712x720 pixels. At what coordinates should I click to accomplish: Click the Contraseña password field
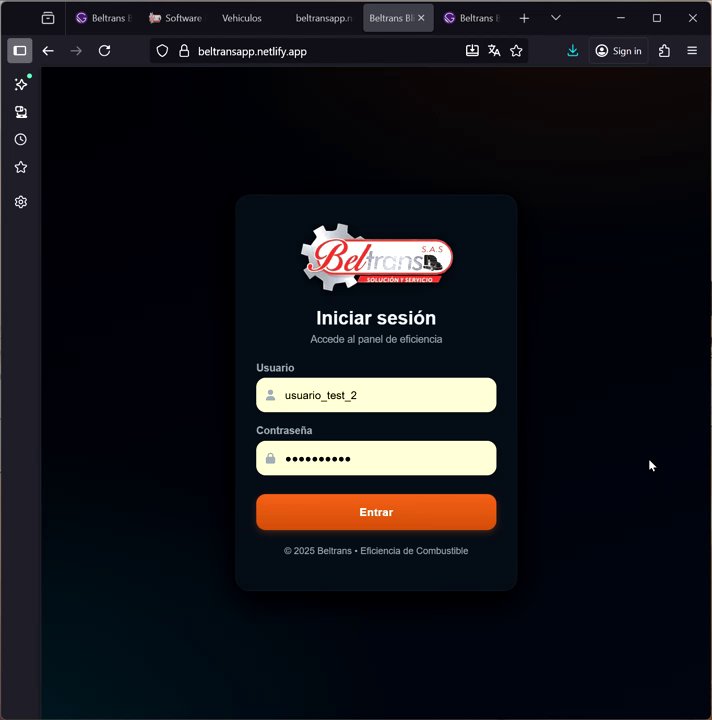(x=376, y=458)
